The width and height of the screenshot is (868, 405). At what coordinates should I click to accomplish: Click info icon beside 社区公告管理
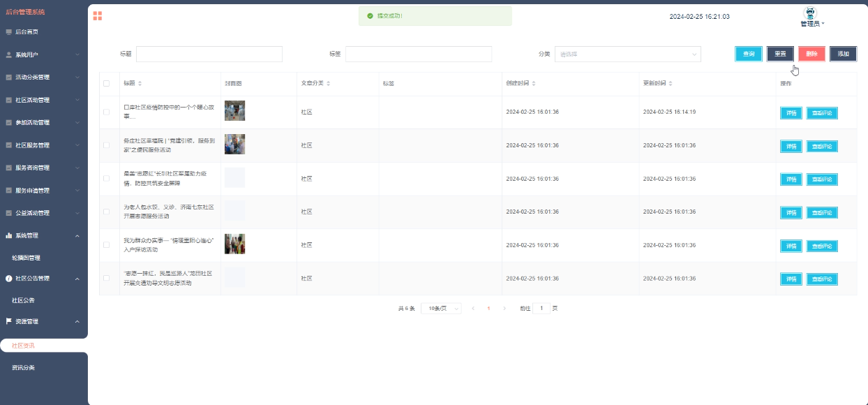click(9, 278)
